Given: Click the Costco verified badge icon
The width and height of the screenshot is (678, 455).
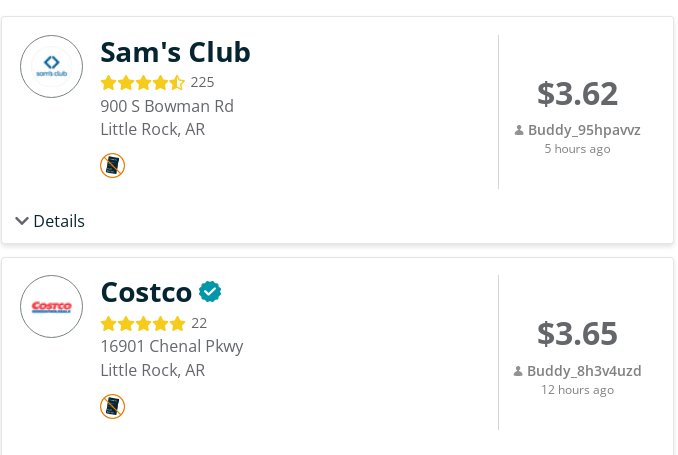Looking at the screenshot, I should [210, 292].
